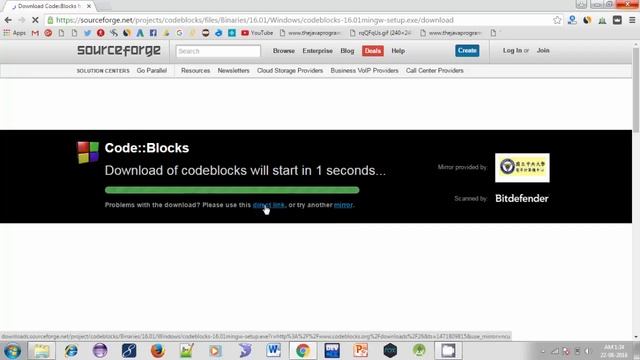Go to the Blog page
640x360 pixels.
pyautogui.click(x=347, y=51)
